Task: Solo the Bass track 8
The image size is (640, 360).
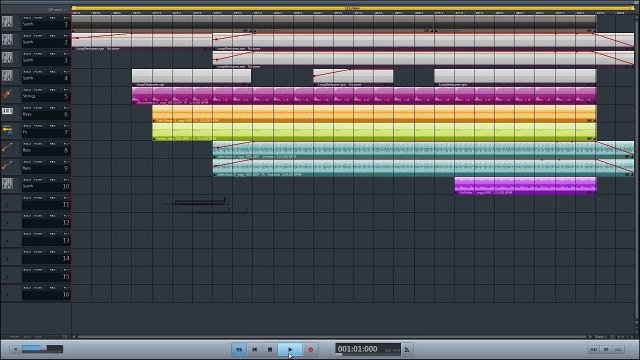Action: click(27, 144)
